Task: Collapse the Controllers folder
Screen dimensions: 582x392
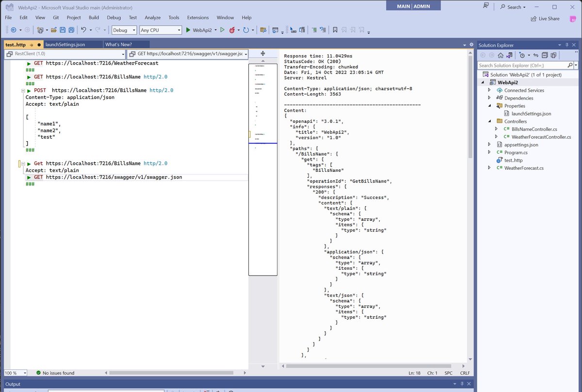Action: (x=490, y=121)
